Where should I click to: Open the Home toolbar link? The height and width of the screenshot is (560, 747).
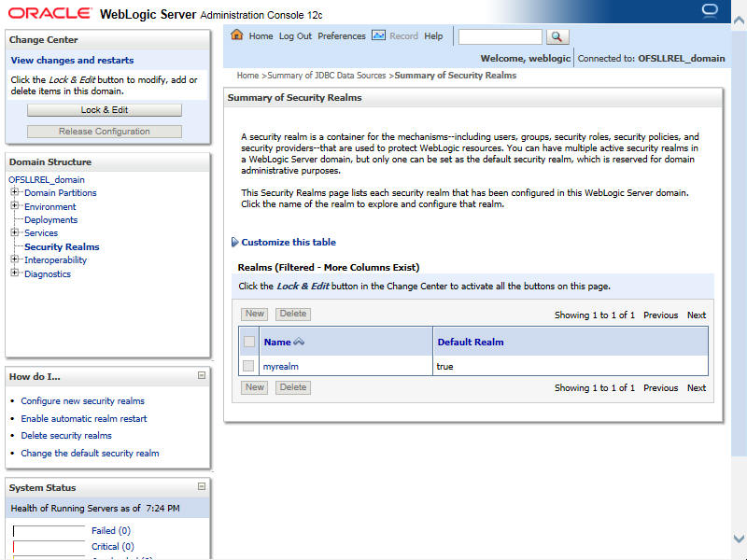coord(261,36)
